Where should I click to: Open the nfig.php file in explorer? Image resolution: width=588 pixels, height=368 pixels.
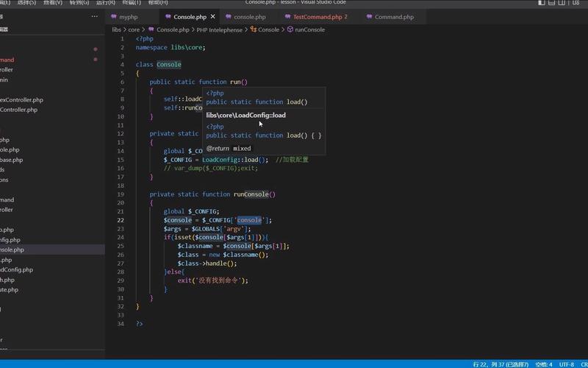[10, 240]
